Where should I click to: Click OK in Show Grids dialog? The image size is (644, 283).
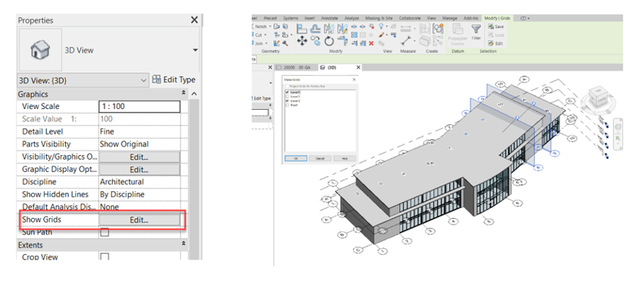click(x=295, y=158)
